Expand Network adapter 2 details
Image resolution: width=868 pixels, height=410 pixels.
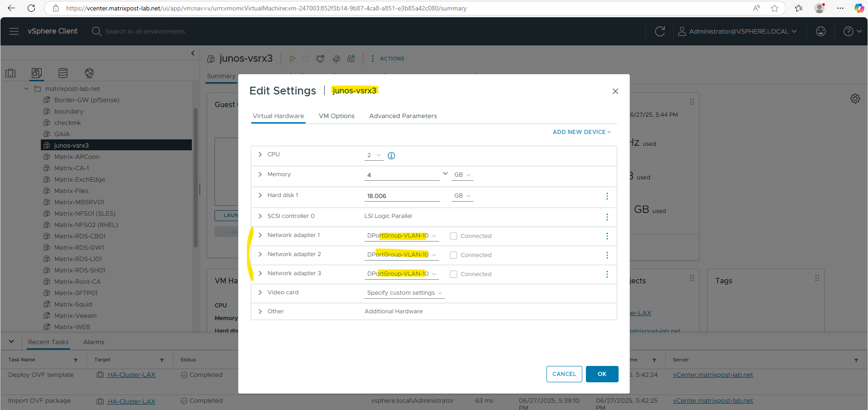click(x=260, y=254)
